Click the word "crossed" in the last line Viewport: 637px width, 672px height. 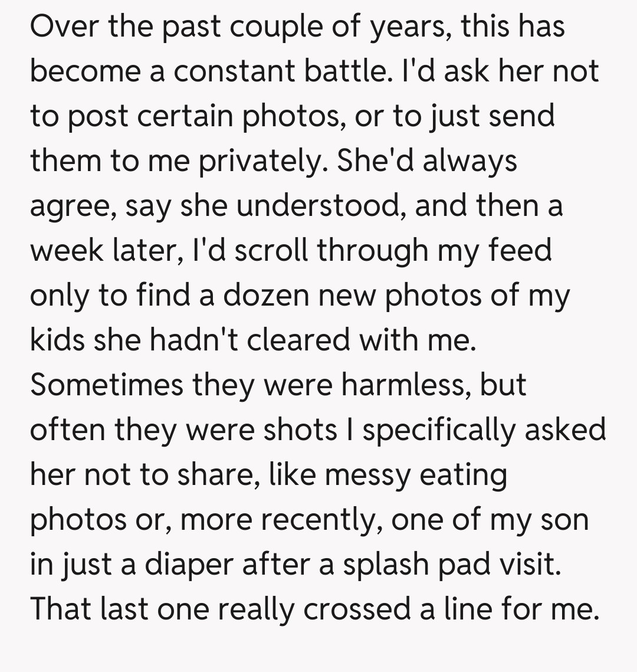(x=357, y=609)
